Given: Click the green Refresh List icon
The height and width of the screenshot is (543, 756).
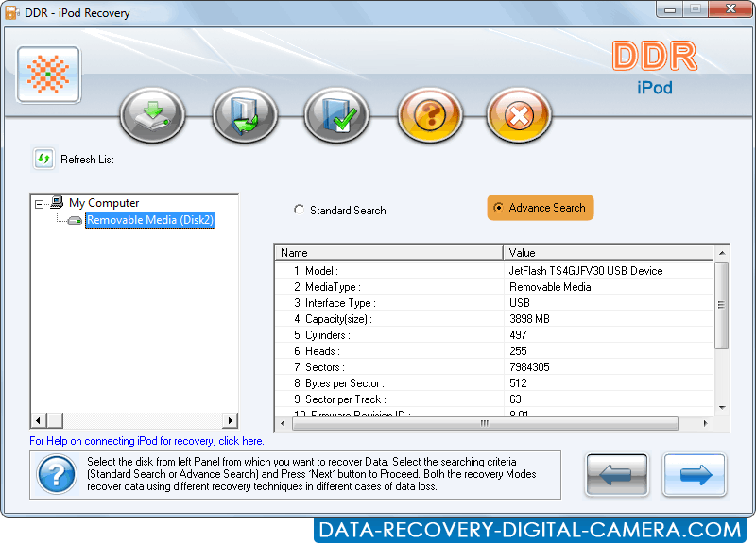Looking at the screenshot, I should point(43,159).
